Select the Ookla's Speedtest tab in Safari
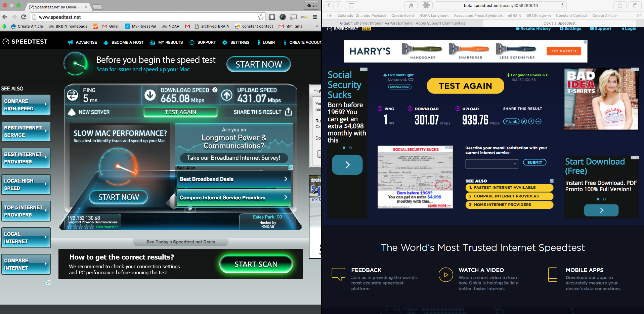 click(560, 23)
